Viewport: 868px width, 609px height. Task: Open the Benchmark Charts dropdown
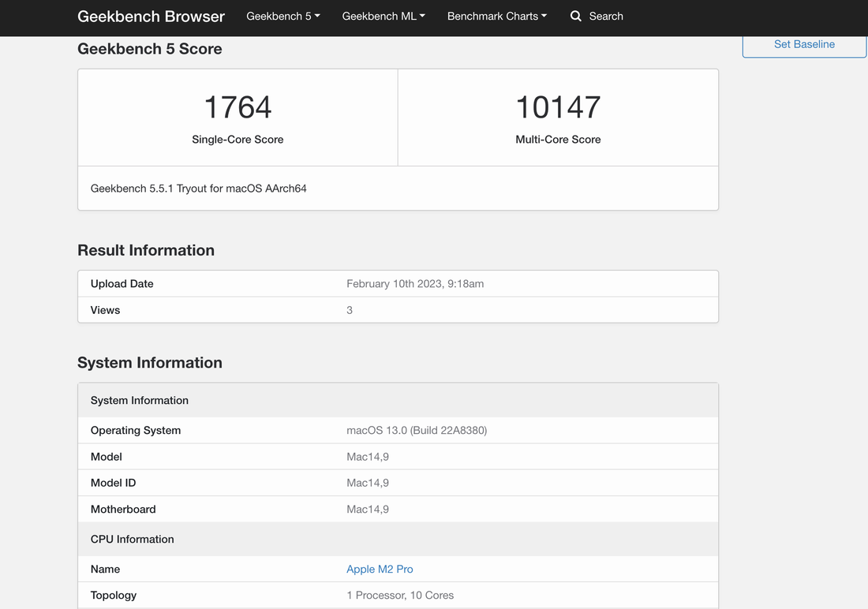(496, 16)
